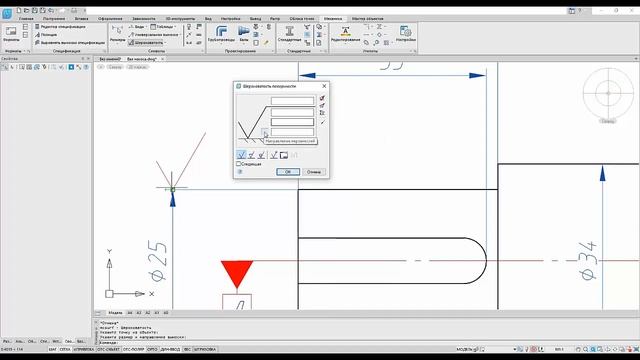The image size is (640, 360).
Task: Click the top input field in roughness dialog
Action: tap(292, 101)
